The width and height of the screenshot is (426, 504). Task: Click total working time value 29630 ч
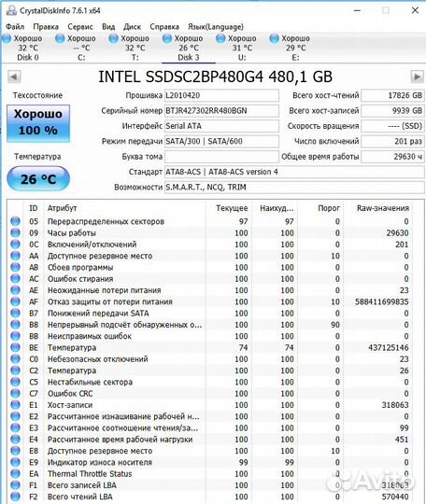click(x=392, y=157)
